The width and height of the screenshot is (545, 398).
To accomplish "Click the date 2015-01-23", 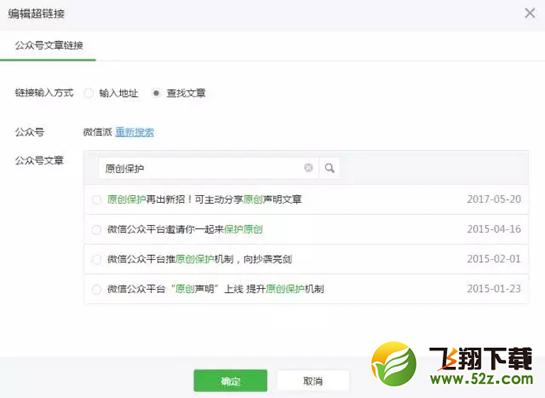I will point(494,289).
